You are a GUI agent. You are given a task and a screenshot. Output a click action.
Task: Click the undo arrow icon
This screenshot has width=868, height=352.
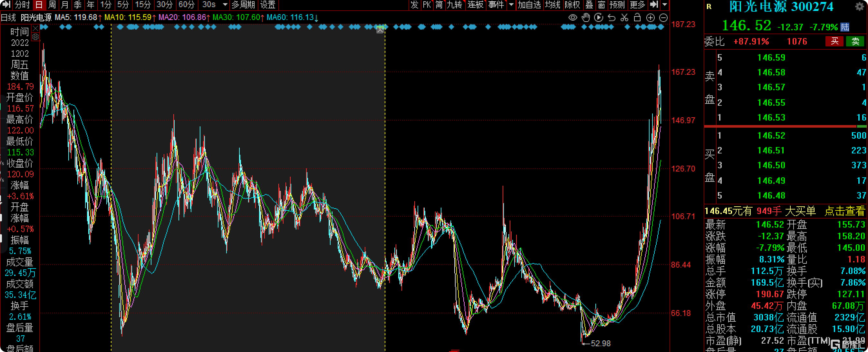tap(612, 17)
